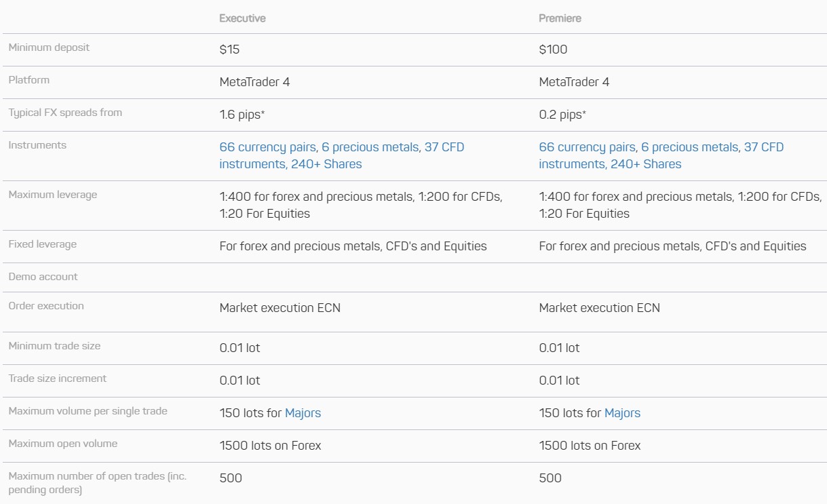Select the Executive column header
The image size is (827, 504).
[242, 18]
